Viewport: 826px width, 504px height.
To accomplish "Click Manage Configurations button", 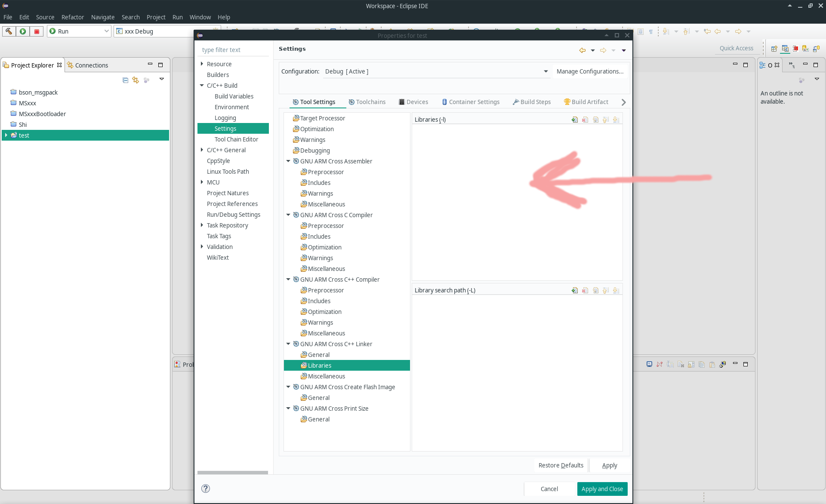I will pos(590,71).
